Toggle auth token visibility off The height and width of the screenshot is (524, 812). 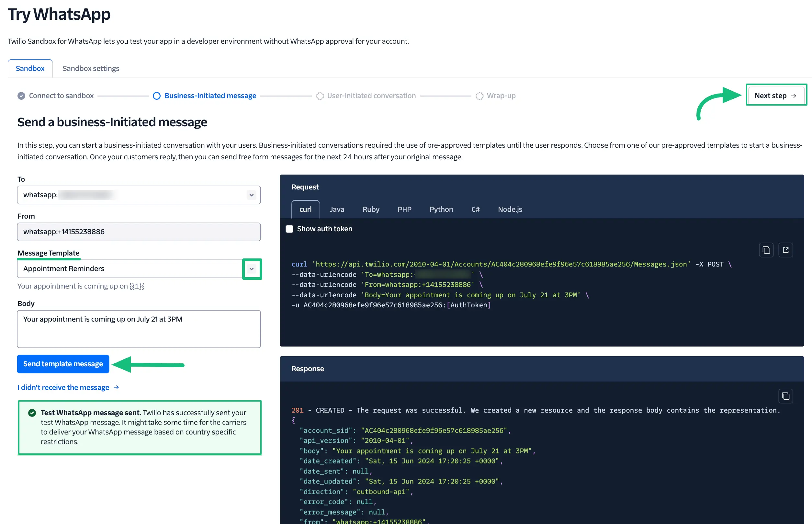click(x=289, y=229)
